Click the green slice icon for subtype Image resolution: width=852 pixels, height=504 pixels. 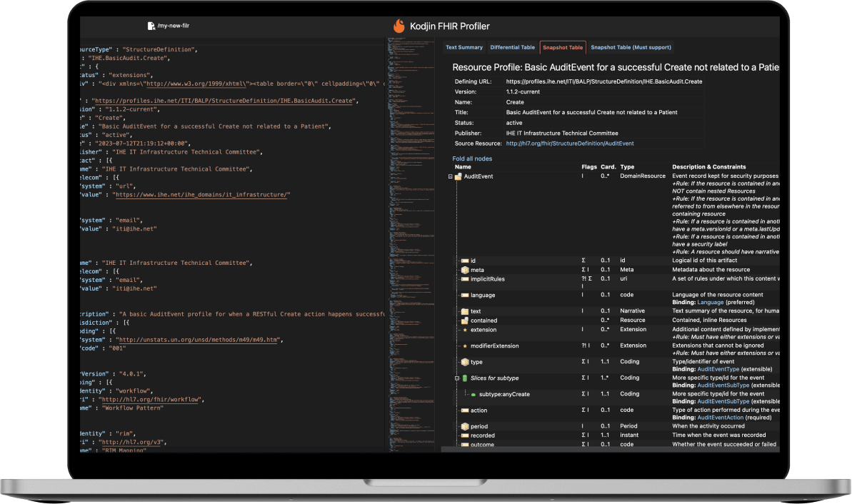[x=465, y=378]
